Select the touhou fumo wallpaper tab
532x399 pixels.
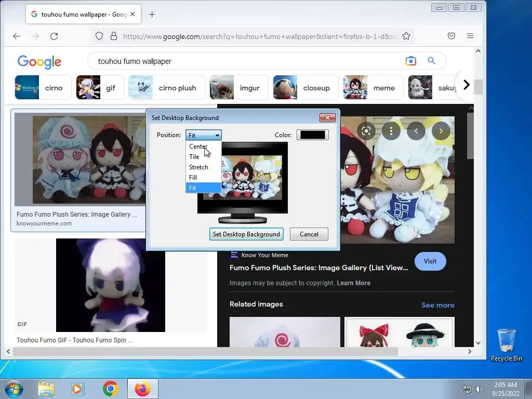(83, 14)
